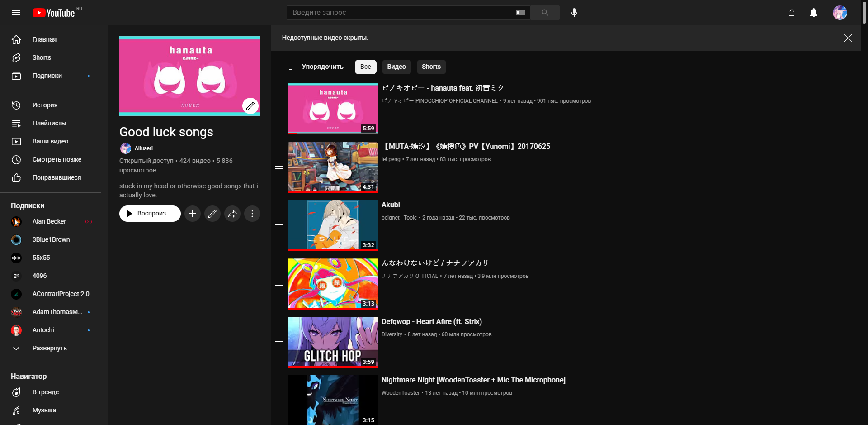Select the Shorts filter chip

click(x=431, y=67)
